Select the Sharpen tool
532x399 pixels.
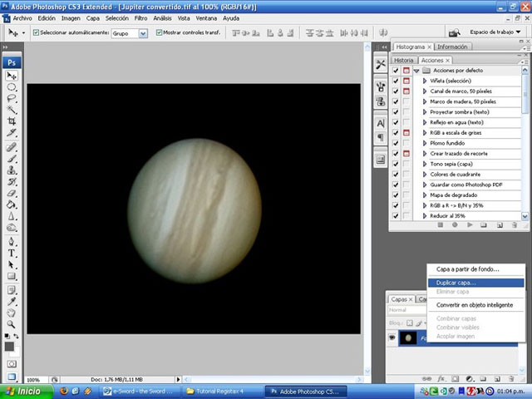point(12,216)
